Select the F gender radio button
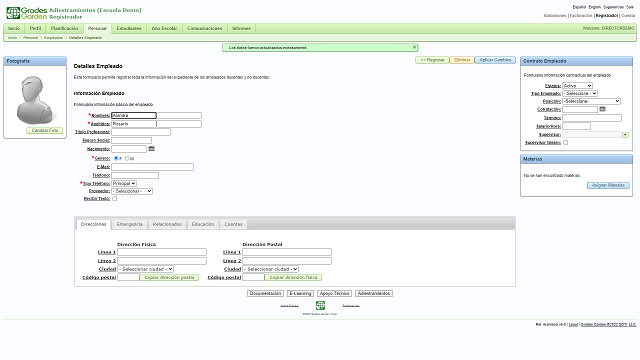The height and width of the screenshot is (360, 640). tap(116, 158)
